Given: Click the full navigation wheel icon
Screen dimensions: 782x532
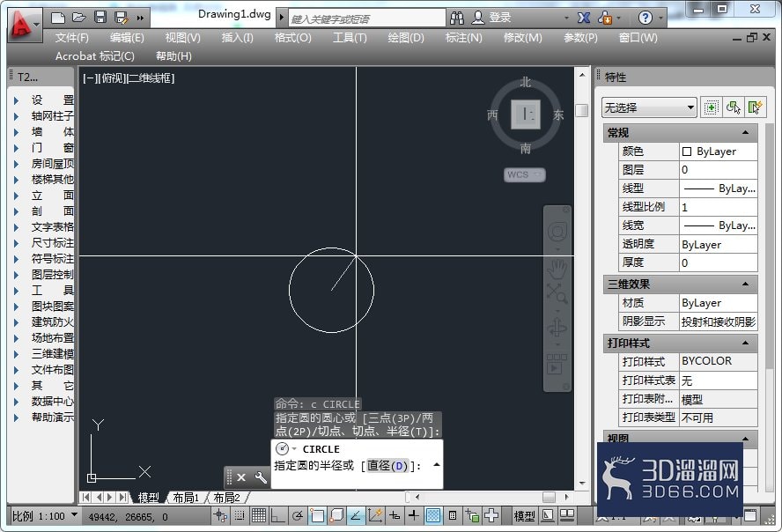Looking at the screenshot, I should click(557, 231).
